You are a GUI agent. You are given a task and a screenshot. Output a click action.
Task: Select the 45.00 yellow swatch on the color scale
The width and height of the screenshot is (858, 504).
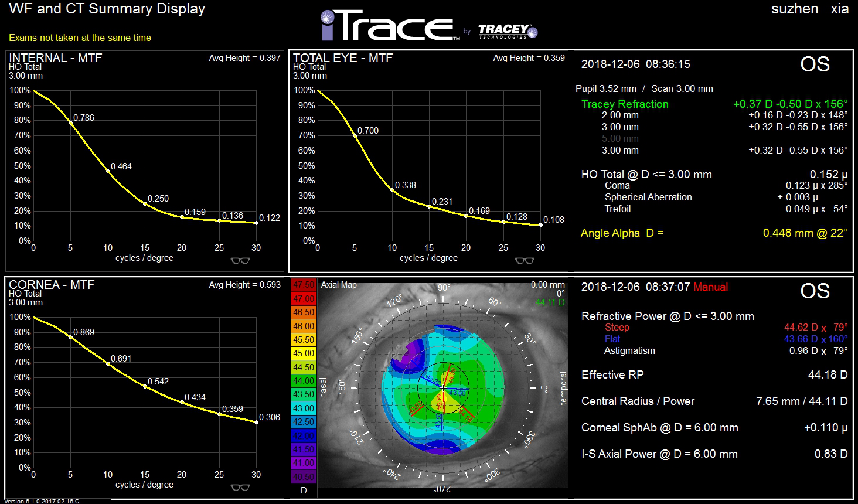(304, 353)
